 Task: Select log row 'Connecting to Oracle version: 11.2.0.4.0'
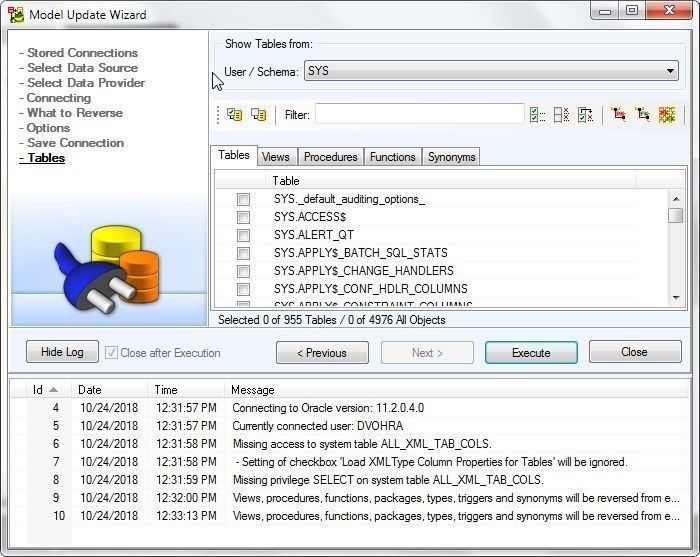[x=350, y=408]
